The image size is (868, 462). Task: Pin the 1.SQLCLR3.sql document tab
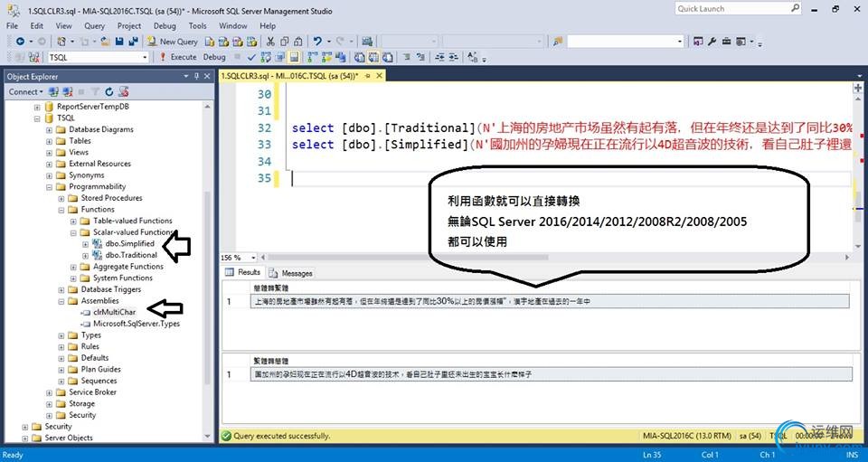(368, 76)
